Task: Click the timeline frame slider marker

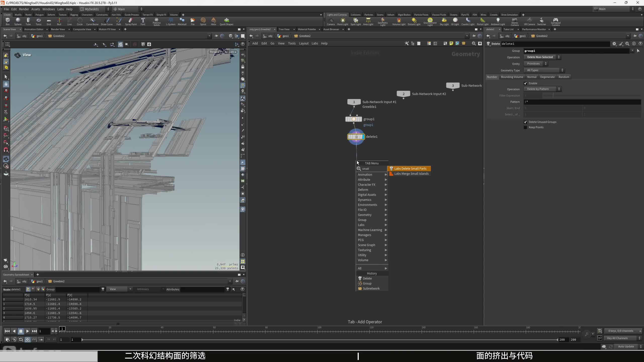Action: point(62,329)
